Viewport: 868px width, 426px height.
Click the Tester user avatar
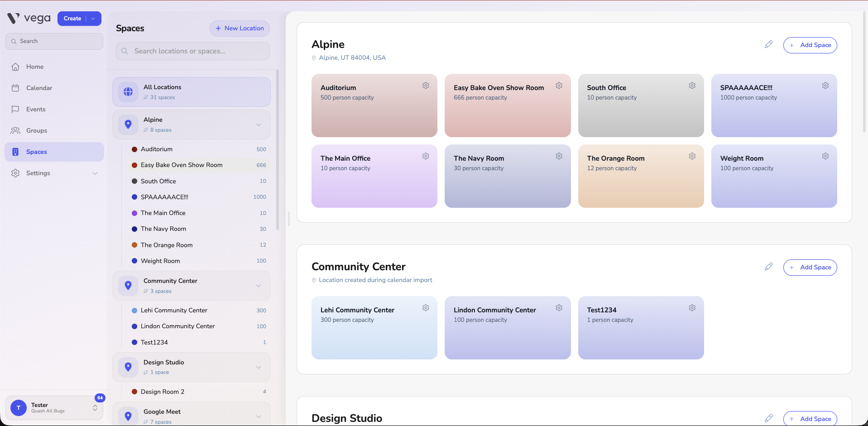point(19,407)
